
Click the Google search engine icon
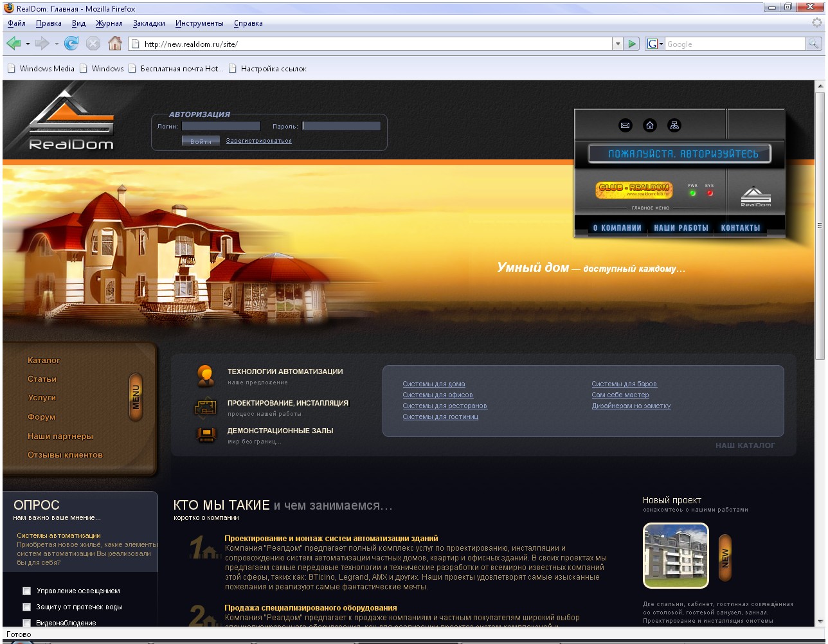pyautogui.click(x=652, y=44)
